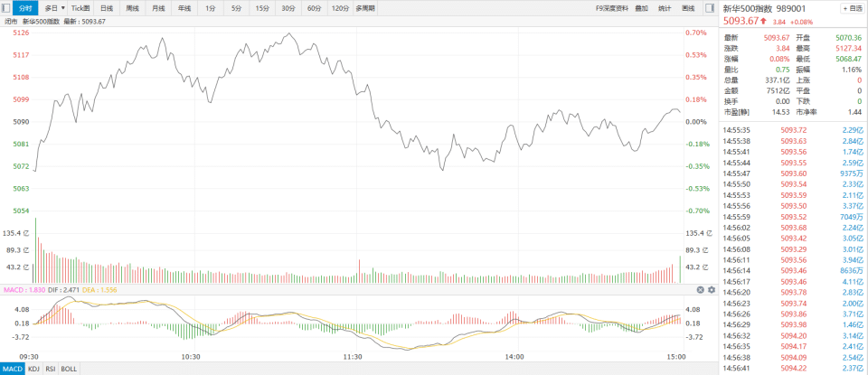The image size is (868, 375).
Task: Toggle the right quote panel icon
Action: (710, 8)
